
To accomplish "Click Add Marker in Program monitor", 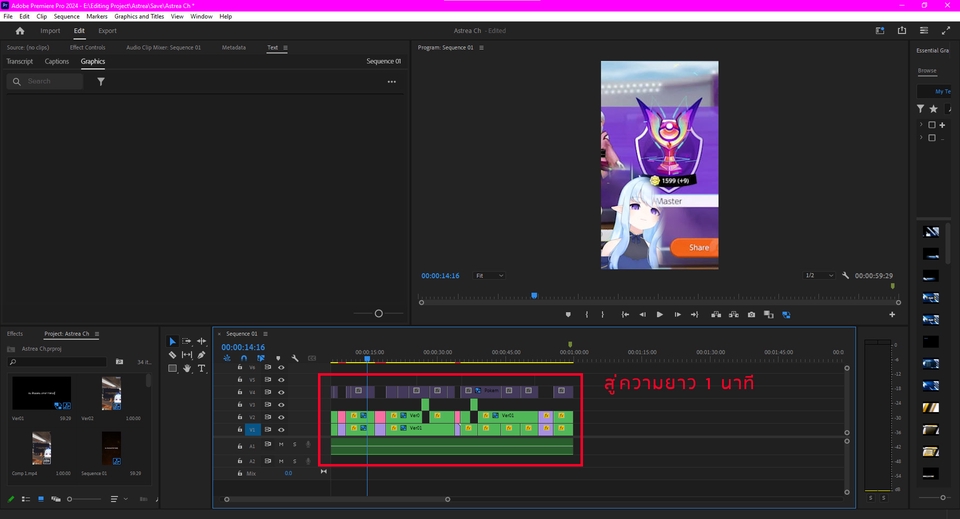I will [568, 315].
